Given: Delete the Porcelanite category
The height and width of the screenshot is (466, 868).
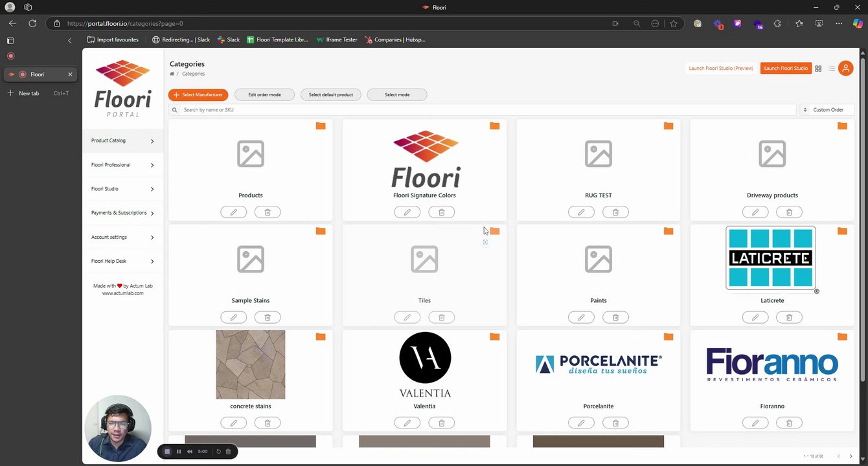Looking at the screenshot, I should click(615, 423).
